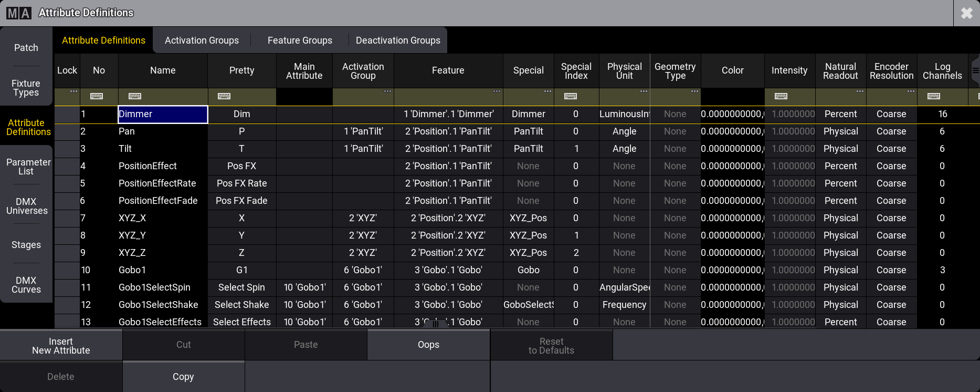Toggle the Lock cell for Pan row

tap(67, 131)
